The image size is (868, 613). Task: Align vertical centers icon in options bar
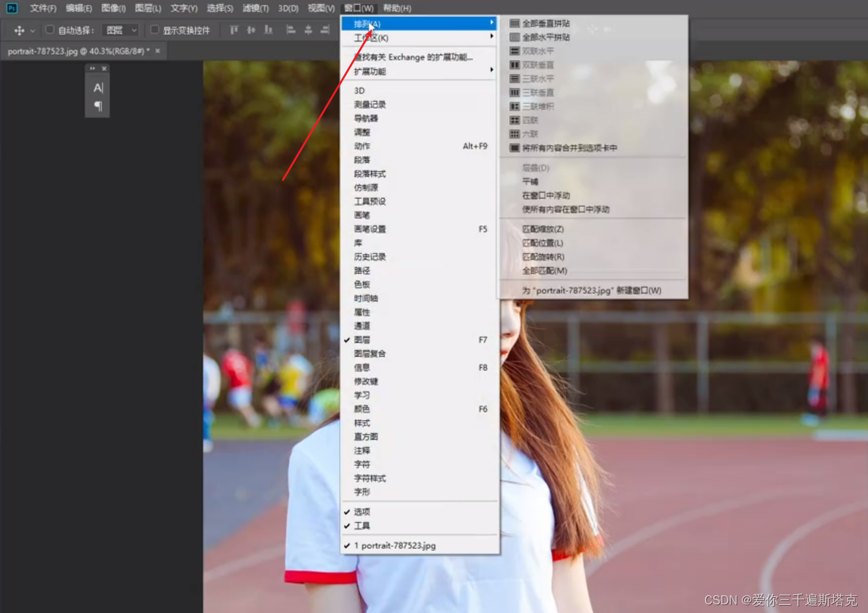251,30
